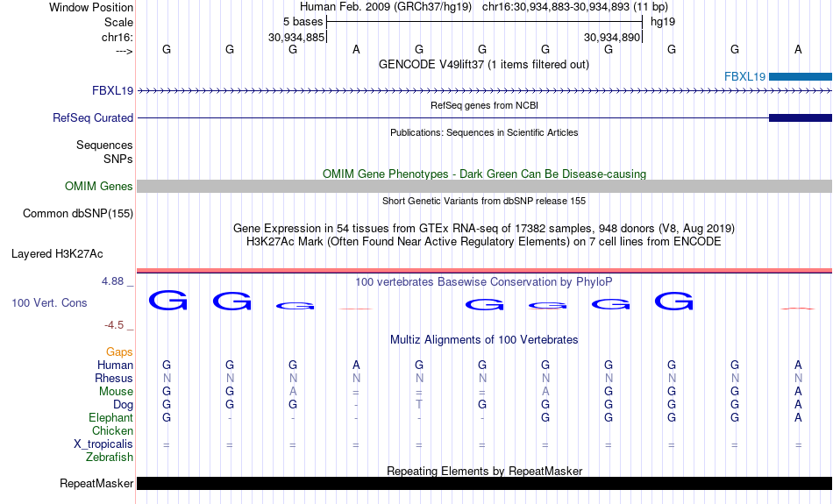Click the 4.88 PhyloP upper scale value
833x504 pixels.
pos(112,281)
